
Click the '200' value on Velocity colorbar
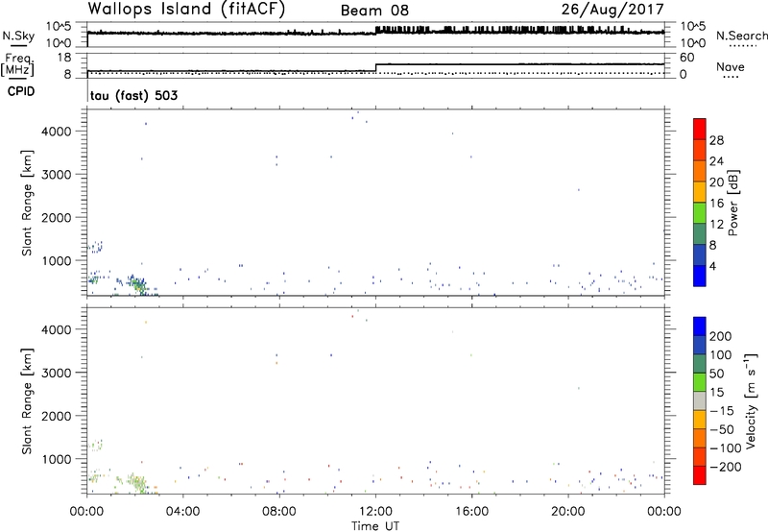click(x=721, y=336)
